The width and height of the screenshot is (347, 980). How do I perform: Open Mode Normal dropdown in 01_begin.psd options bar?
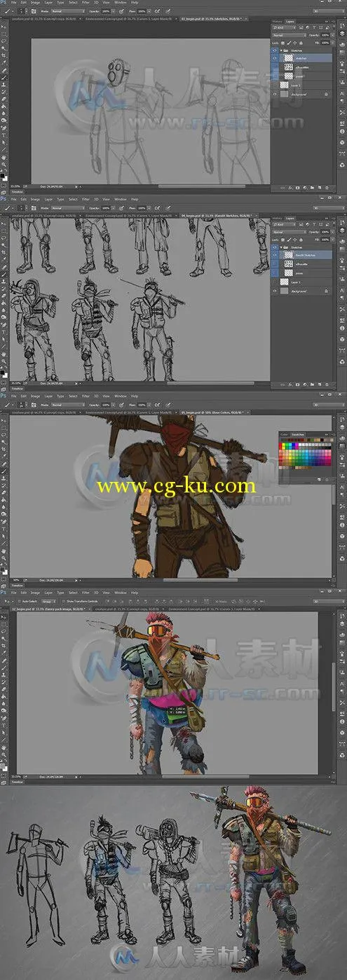pos(68,11)
